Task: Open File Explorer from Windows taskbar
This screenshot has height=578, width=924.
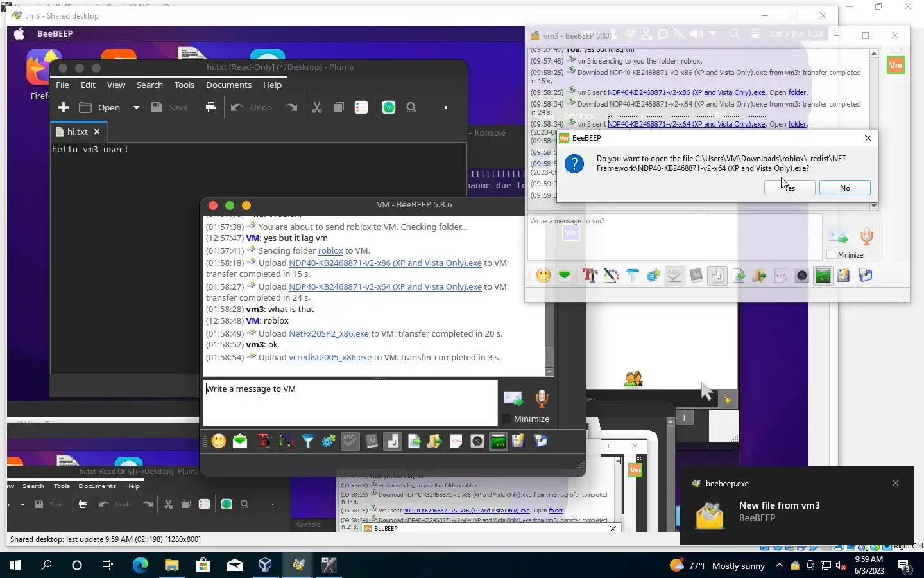Action: [x=171, y=565]
